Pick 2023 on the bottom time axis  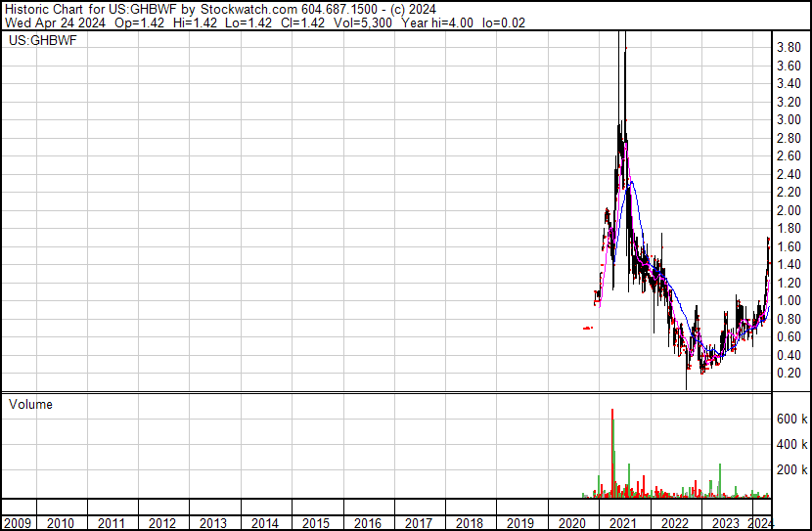point(725,522)
